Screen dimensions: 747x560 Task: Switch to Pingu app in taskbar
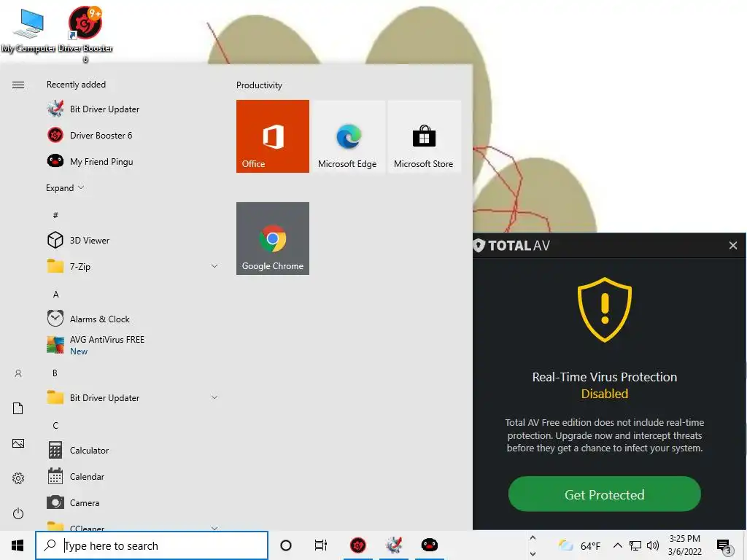(430, 545)
